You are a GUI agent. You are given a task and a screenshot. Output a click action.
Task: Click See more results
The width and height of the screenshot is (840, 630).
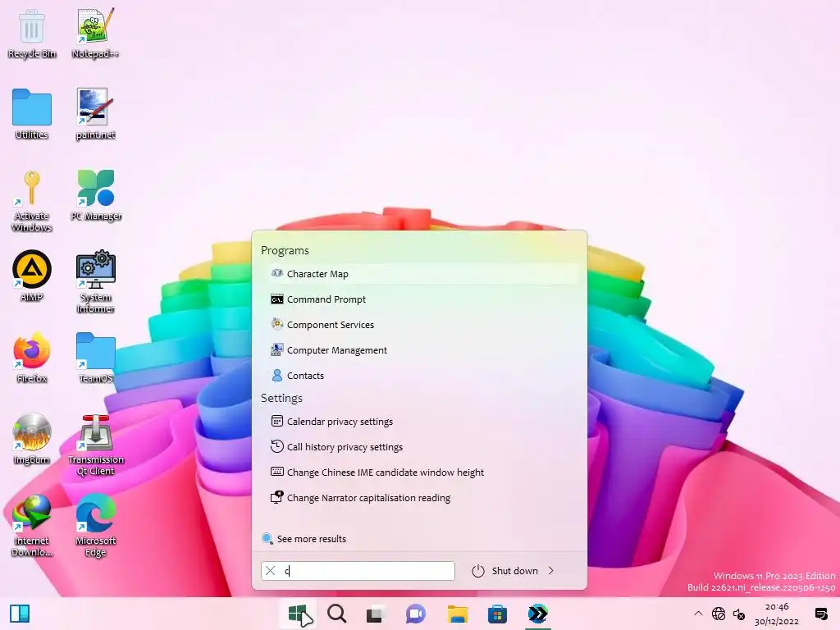tap(304, 539)
